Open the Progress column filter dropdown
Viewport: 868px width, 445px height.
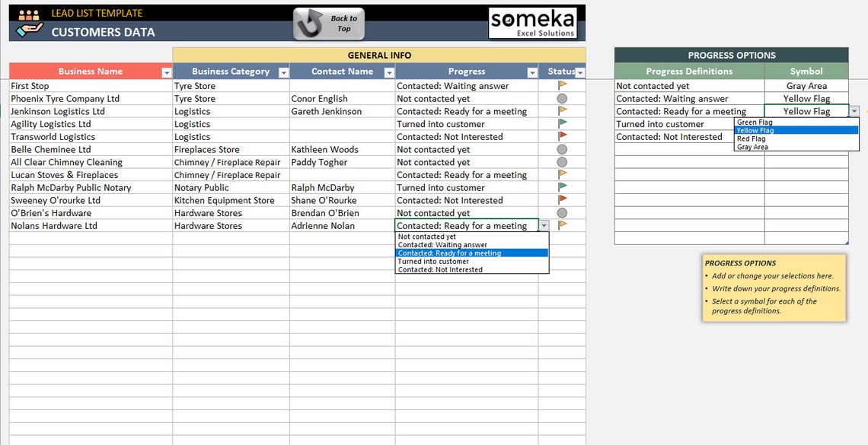pos(532,72)
